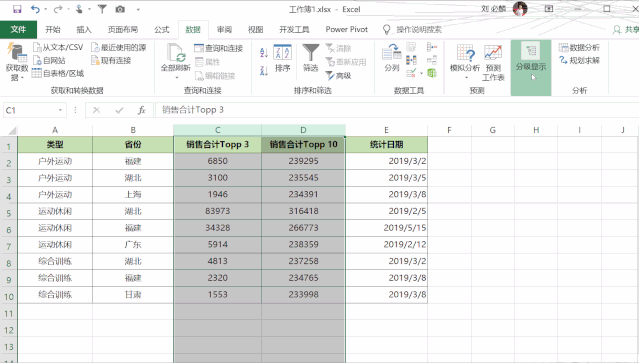Select column E header
This screenshot has height=363, width=639.
point(386,130)
